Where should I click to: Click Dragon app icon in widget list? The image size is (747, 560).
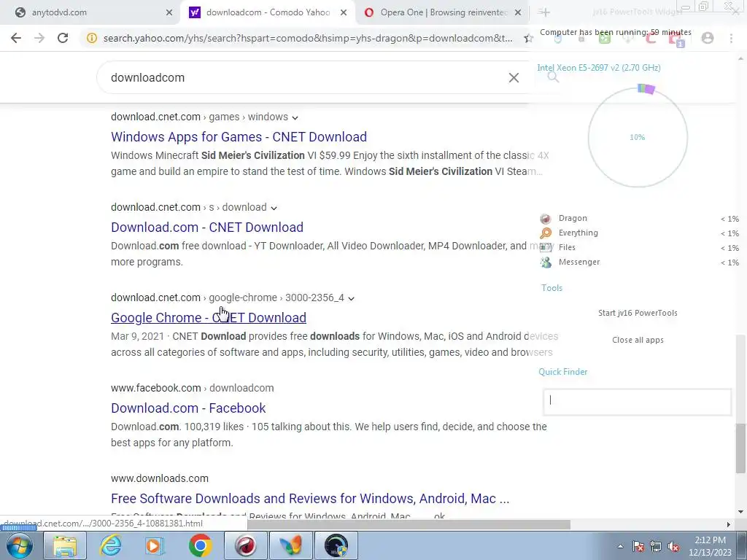[x=546, y=219]
